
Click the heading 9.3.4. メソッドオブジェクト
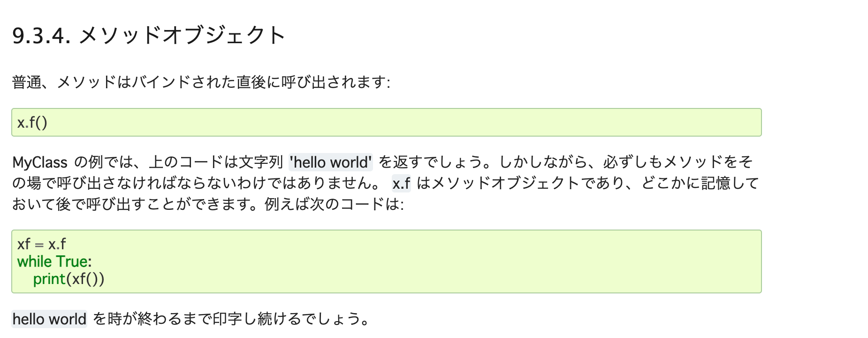(149, 35)
